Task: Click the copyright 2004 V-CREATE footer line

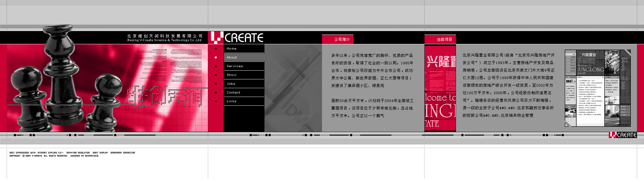Action: pyautogui.click(x=54, y=156)
